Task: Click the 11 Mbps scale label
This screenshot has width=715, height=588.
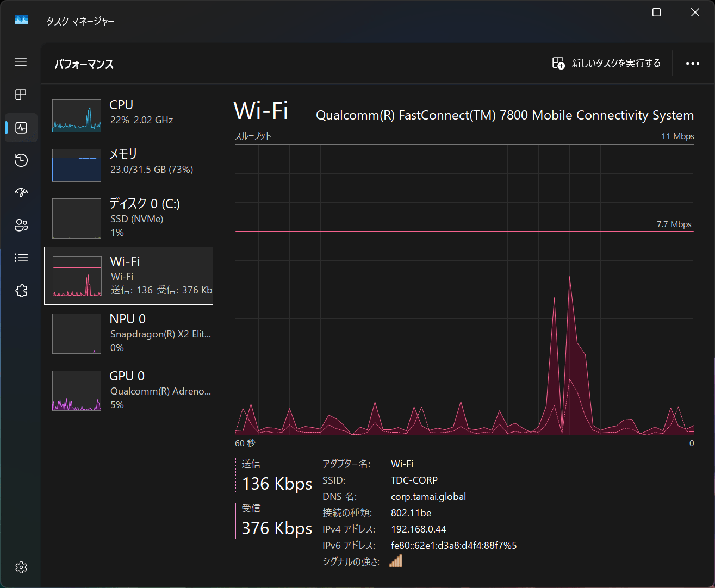Action: click(x=677, y=136)
